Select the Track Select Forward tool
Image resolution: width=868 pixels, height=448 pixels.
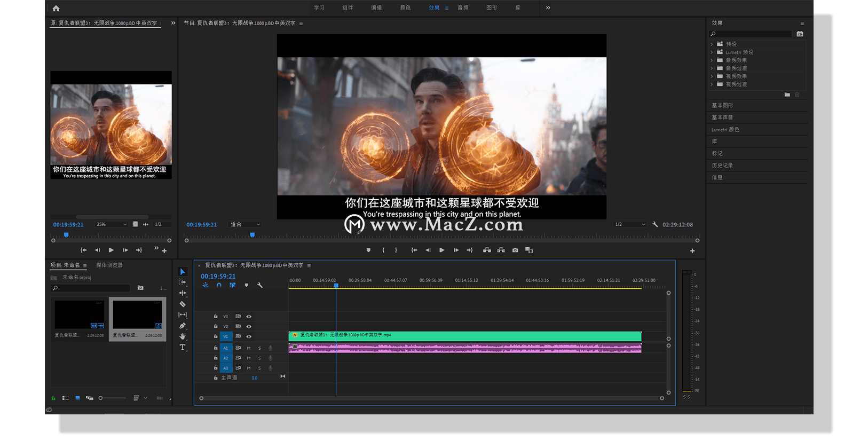pos(183,282)
